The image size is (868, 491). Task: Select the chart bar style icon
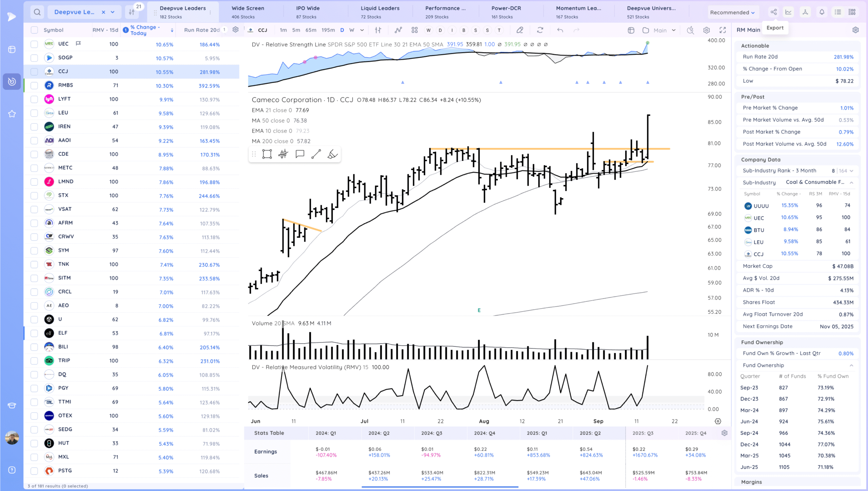pyautogui.click(x=378, y=30)
